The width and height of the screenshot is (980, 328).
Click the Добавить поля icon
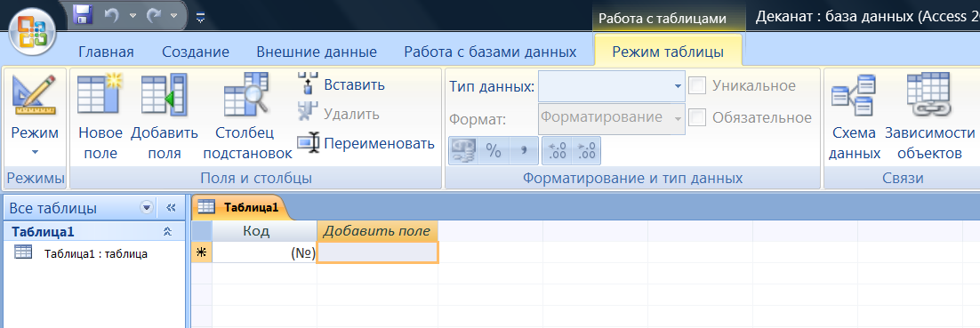coord(164,96)
